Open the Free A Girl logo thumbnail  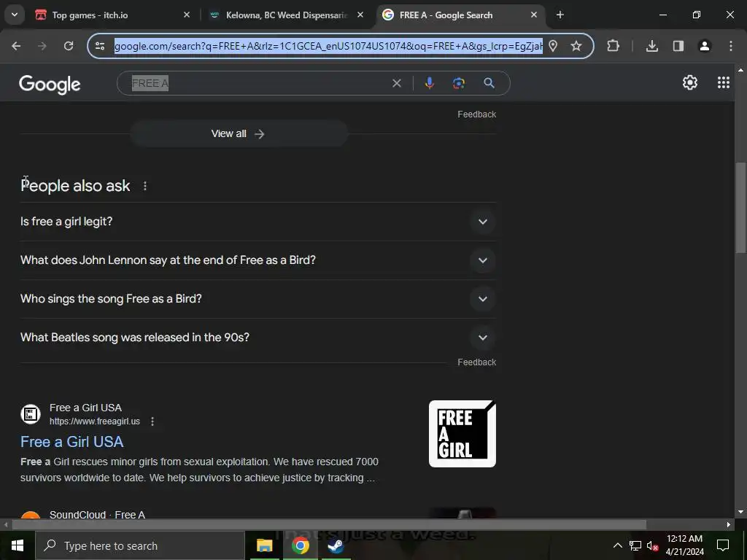462,434
